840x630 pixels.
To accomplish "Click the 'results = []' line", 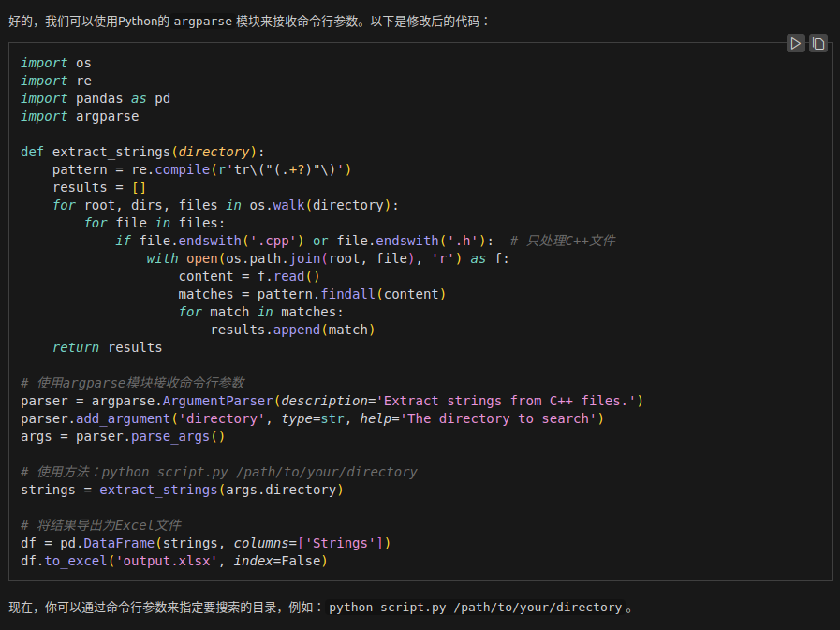I will point(99,187).
